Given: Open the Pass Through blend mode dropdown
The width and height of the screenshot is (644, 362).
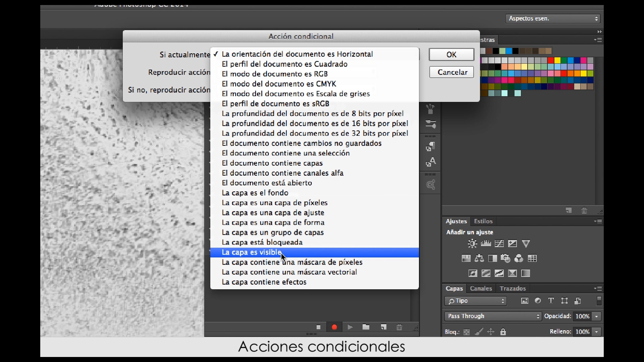Looking at the screenshot, I should pos(493,316).
